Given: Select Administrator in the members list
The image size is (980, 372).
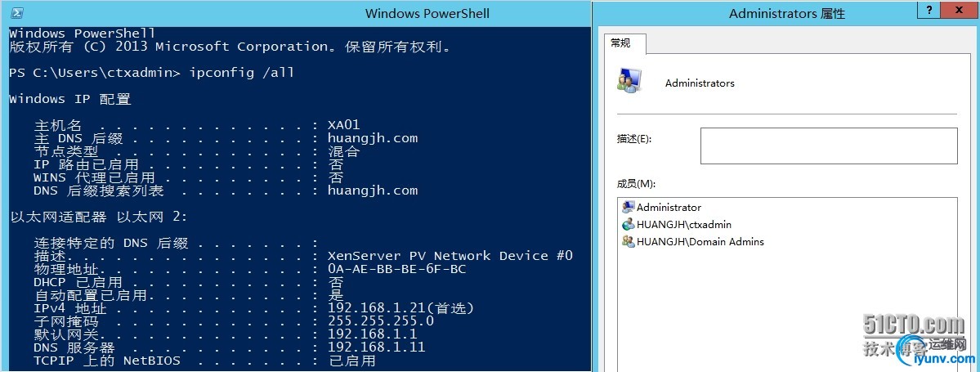Looking at the screenshot, I should point(669,208).
